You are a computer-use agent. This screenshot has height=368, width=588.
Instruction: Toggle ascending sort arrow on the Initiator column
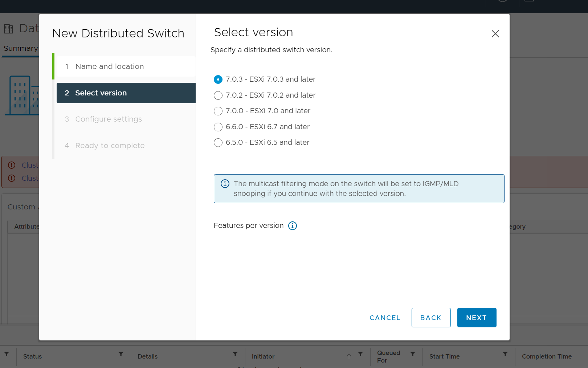tap(349, 356)
